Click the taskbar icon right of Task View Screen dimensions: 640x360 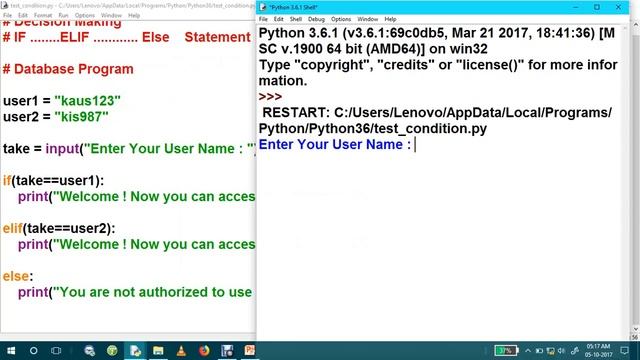click(89, 351)
